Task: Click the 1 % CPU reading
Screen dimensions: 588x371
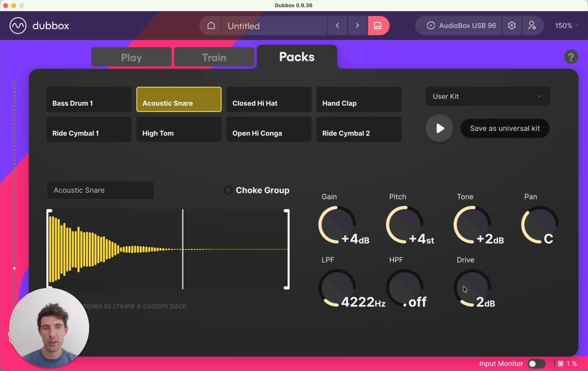Action: click(572, 363)
